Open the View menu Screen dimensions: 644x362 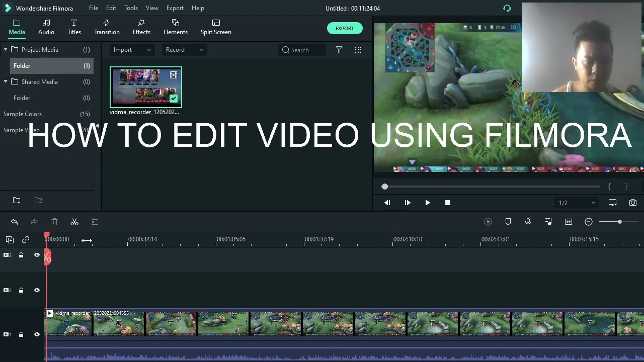point(152,8)
